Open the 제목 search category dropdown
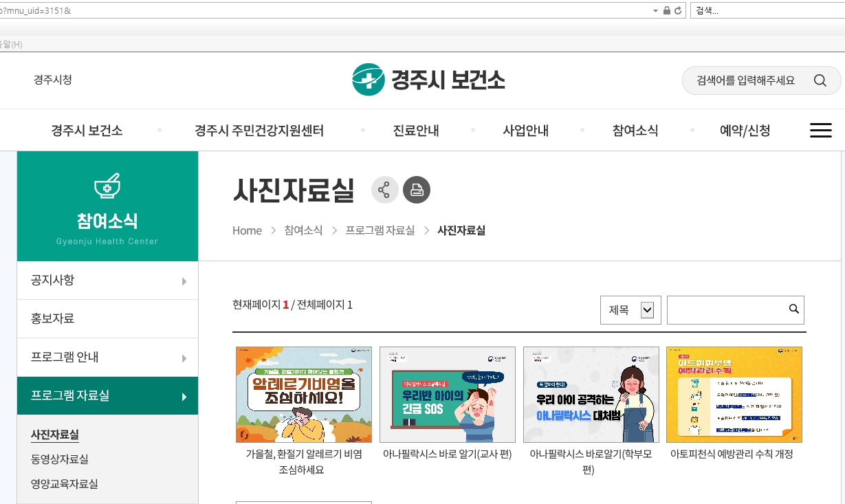 pos(630,310)
